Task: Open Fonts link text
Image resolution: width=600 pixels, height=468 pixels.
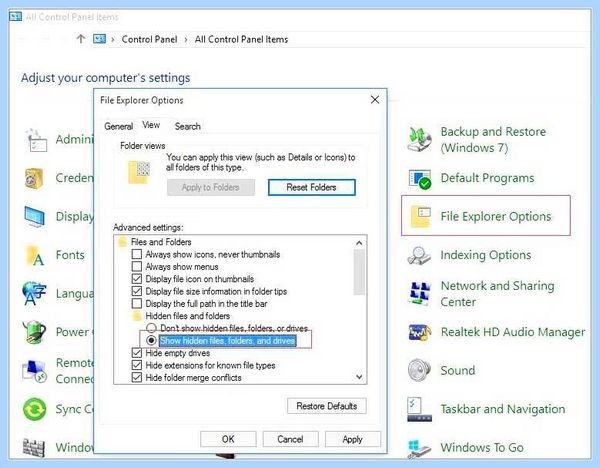Action: (70, 255)
